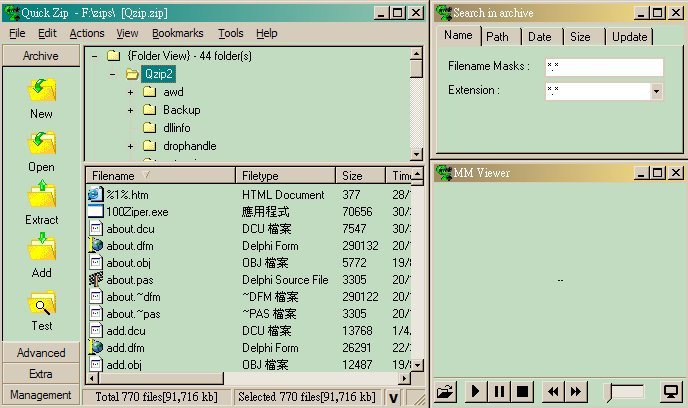
Task: Click the Add files icon
Action: point(42,247)
